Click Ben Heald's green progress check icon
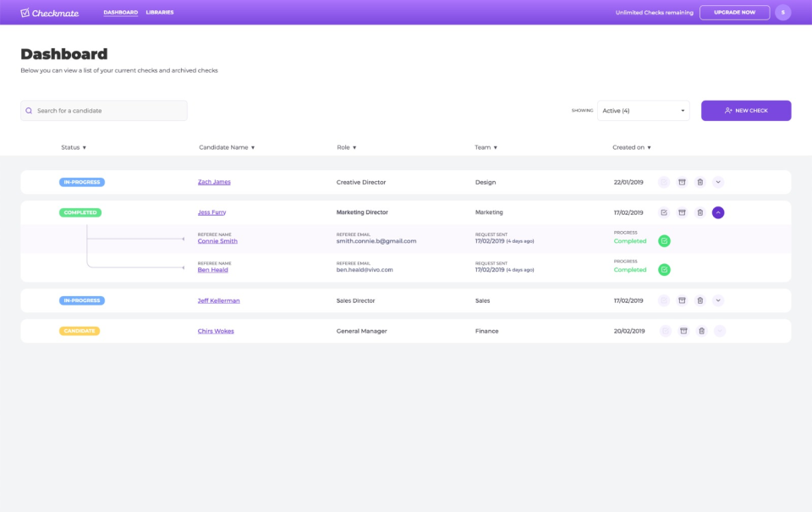Viewport: 812px width, 512px height. coord(664,269)
